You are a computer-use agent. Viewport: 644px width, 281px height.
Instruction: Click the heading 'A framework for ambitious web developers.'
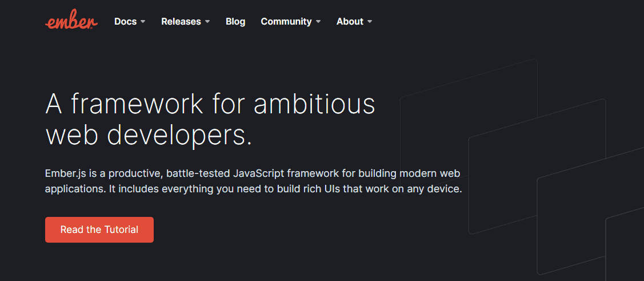pyautogui.click(x=210, y=120)
